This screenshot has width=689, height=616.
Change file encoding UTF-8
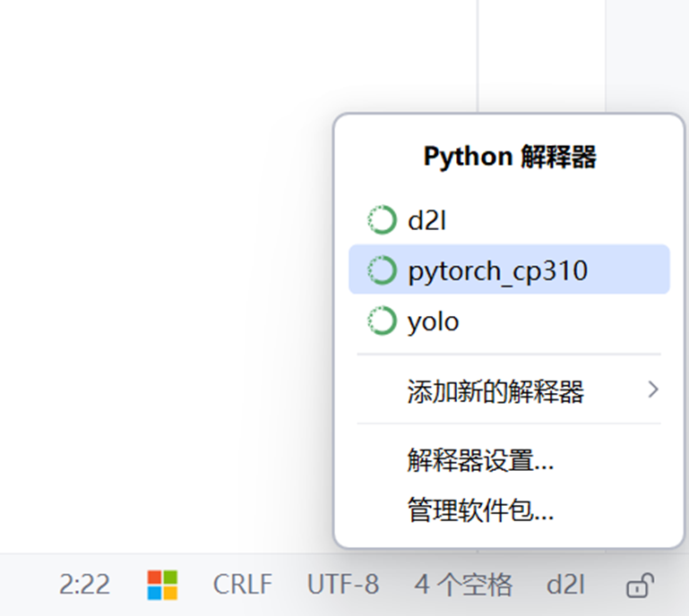click(343, 585)
